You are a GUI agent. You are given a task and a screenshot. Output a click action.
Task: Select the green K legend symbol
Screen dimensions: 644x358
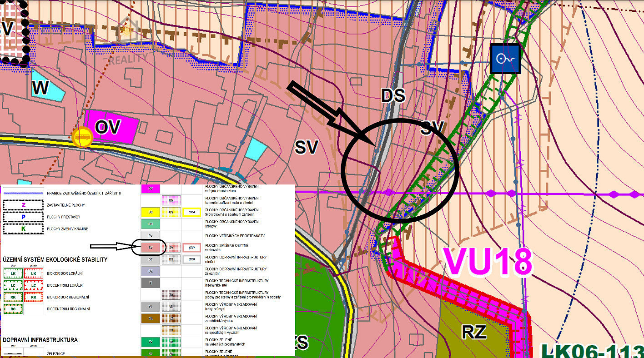[x=23, y=229]
